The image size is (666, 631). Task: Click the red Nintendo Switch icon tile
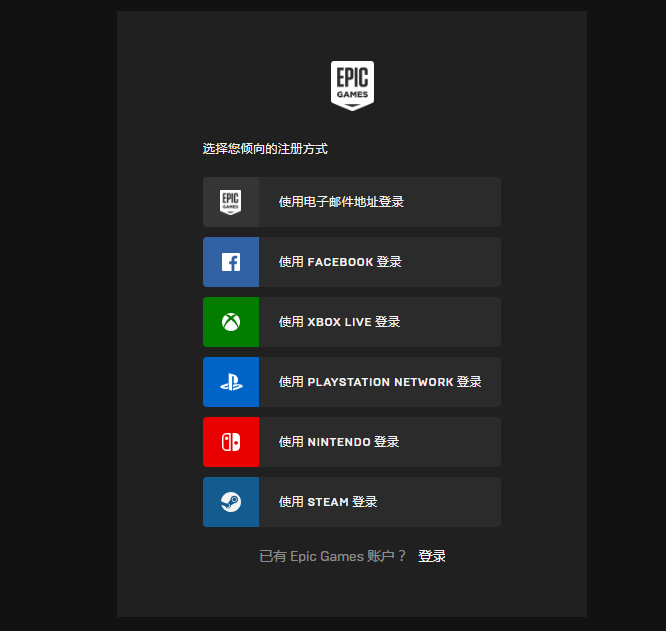click(231, 442)
